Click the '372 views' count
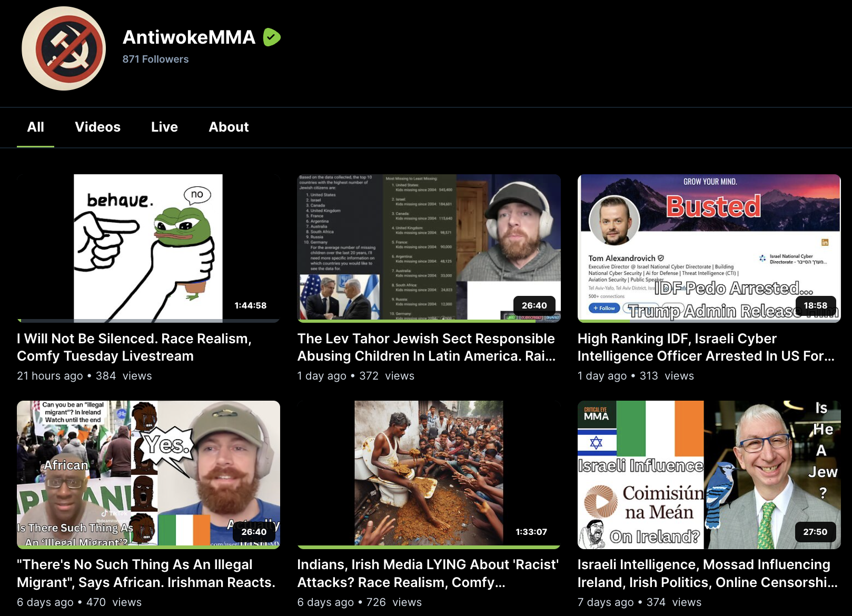Screen dimensions: 852x616 (x=387, y=376)
